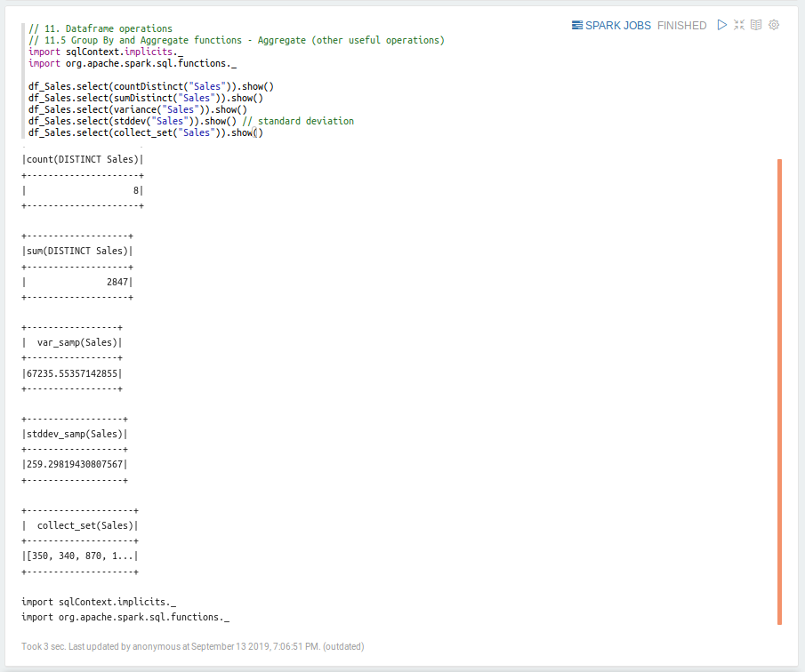Click the '11.5 Group By' comment line
The width and height of the screenshot is (805, 672).
click(x=237, y=40)
